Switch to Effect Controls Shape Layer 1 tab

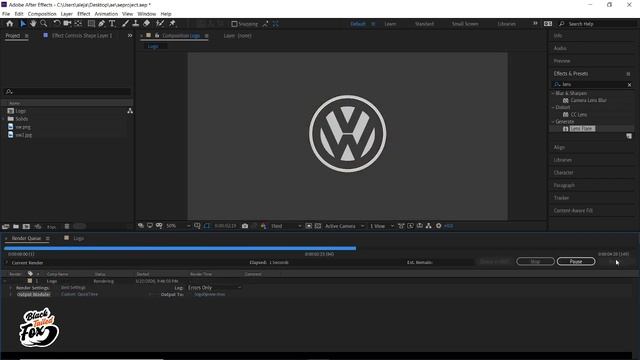coord(82,36)
